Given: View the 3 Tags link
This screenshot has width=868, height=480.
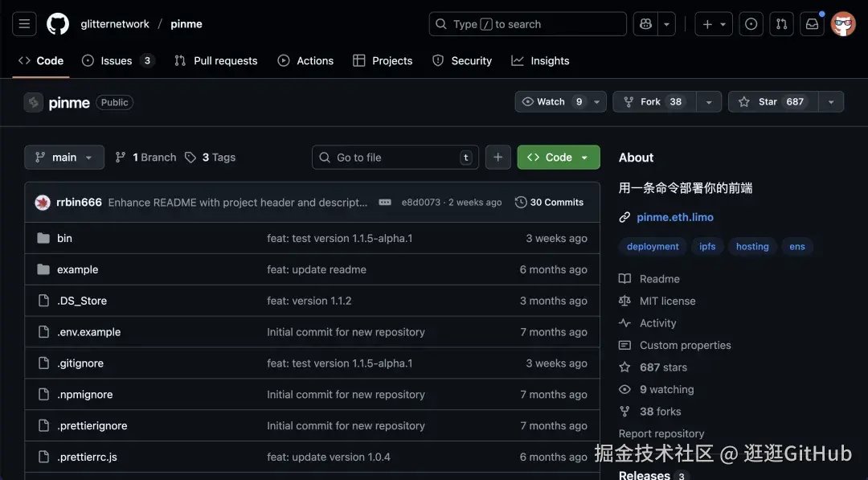Looking at the screenshot, I should coord(211,158).
